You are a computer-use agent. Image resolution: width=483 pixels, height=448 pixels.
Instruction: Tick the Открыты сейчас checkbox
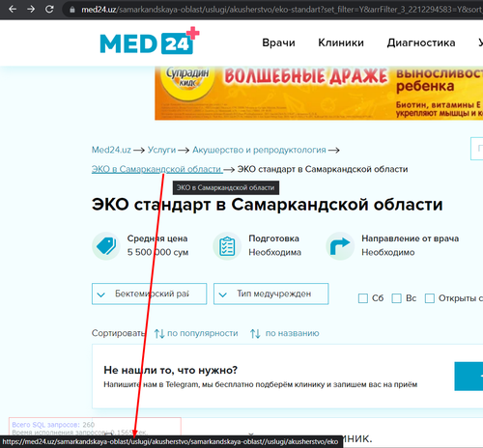pyautogui.click(x=430, y=298)
